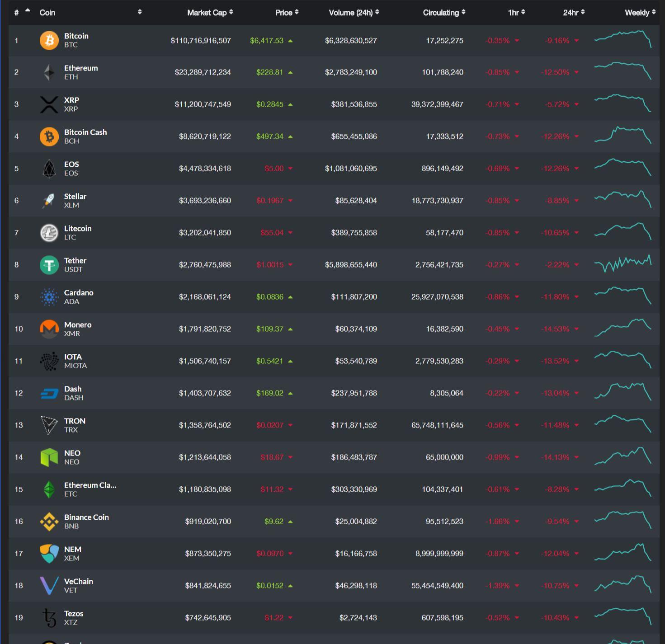
Task: Sort table by rank number column
Action: (22, 12)
